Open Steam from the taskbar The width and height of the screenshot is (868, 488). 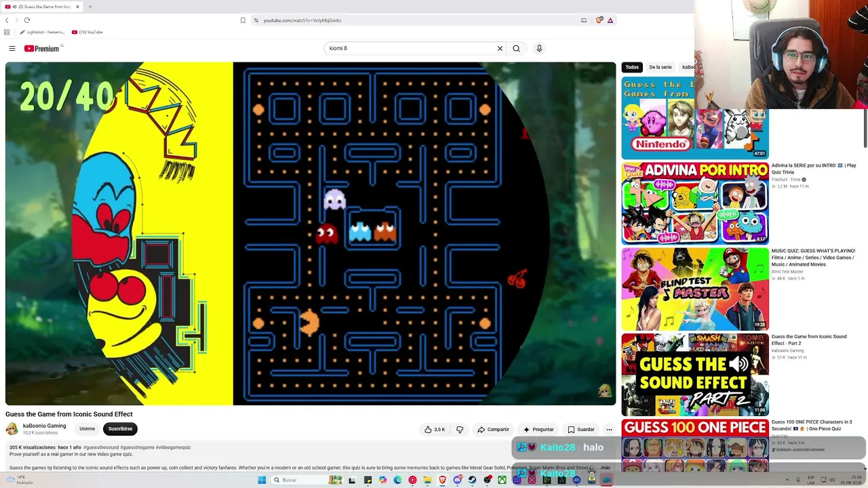pos(473,480)
